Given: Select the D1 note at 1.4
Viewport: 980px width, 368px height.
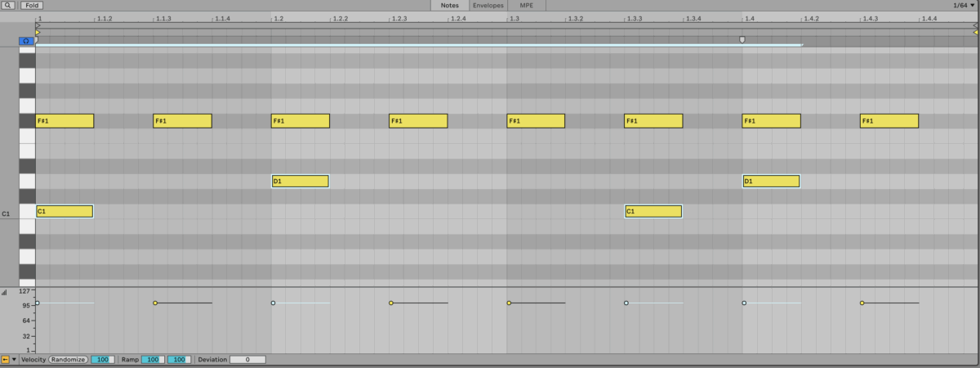Looking at the screenshot, I should coord(771,181).
